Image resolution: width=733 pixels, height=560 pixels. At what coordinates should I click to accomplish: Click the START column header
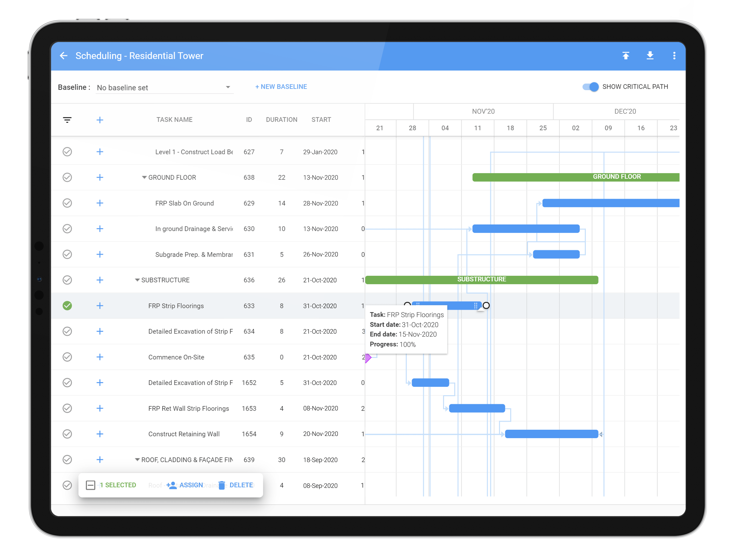[321, 120]
